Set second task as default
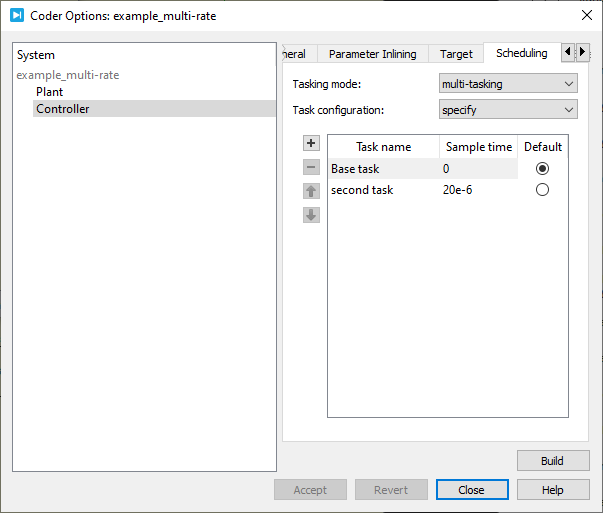 542,190
